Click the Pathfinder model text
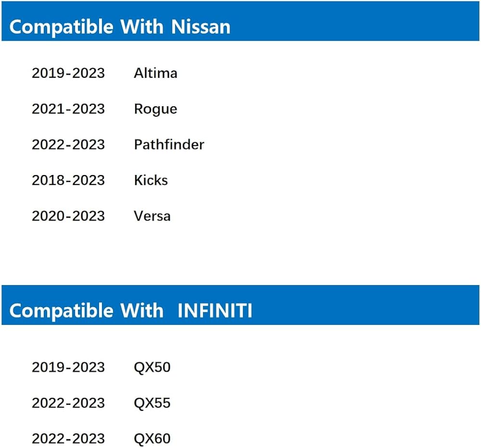 (x=169, y=144)
